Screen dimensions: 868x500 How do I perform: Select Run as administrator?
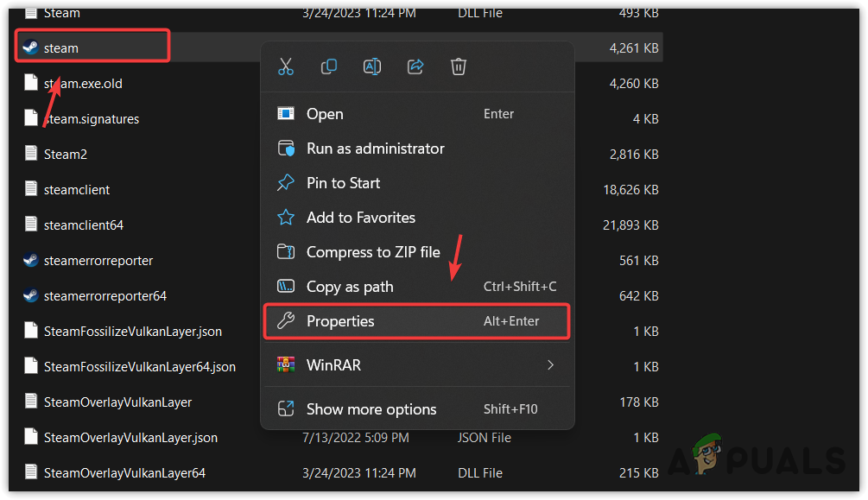coord(417,149)
